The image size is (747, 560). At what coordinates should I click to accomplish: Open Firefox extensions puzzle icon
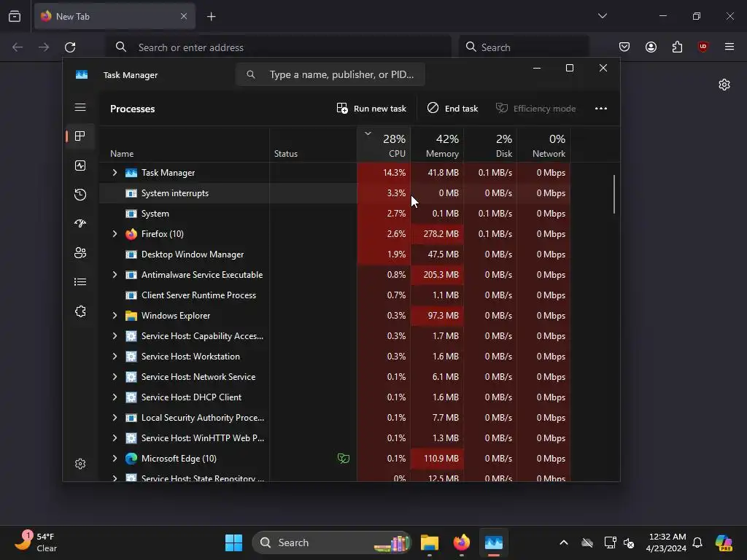point(677,47)
